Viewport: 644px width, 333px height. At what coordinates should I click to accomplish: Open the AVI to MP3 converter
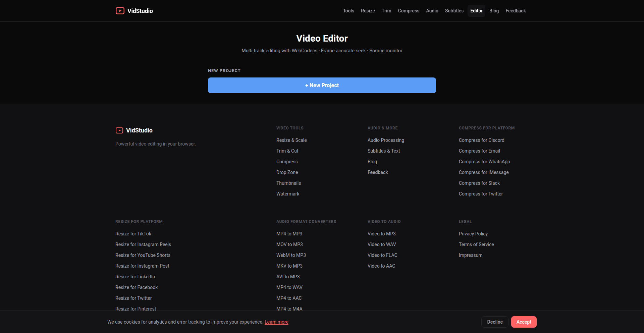click(288, 277)
